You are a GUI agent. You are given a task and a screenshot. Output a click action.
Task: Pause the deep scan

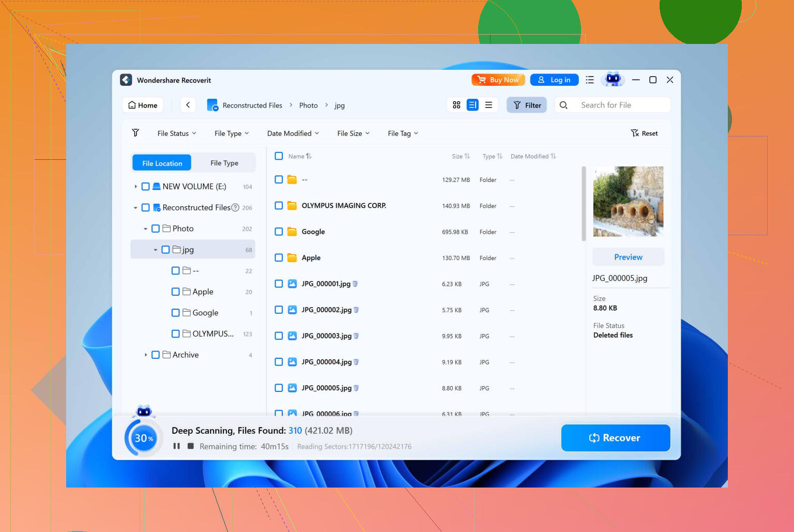click(x=177, y=446)
